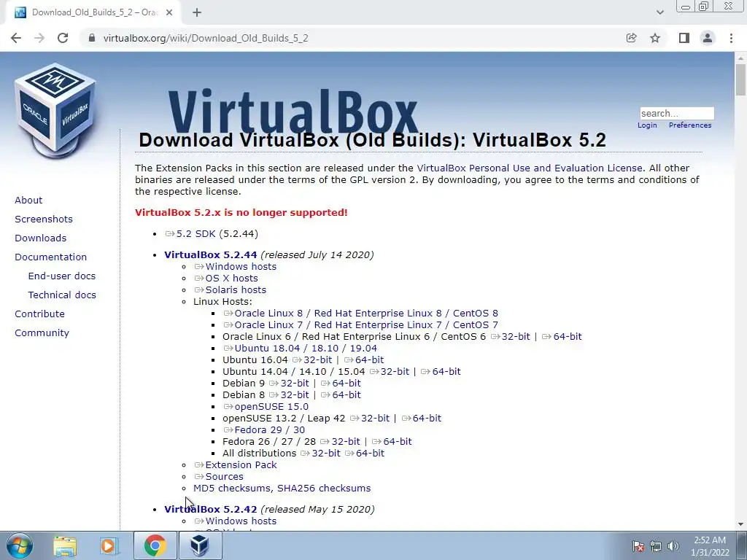The height and width of the screenshot is (560, 747).
Task: Open End-user docs in the sidebar
Action: pyautogui.click(x=62, y=276)
